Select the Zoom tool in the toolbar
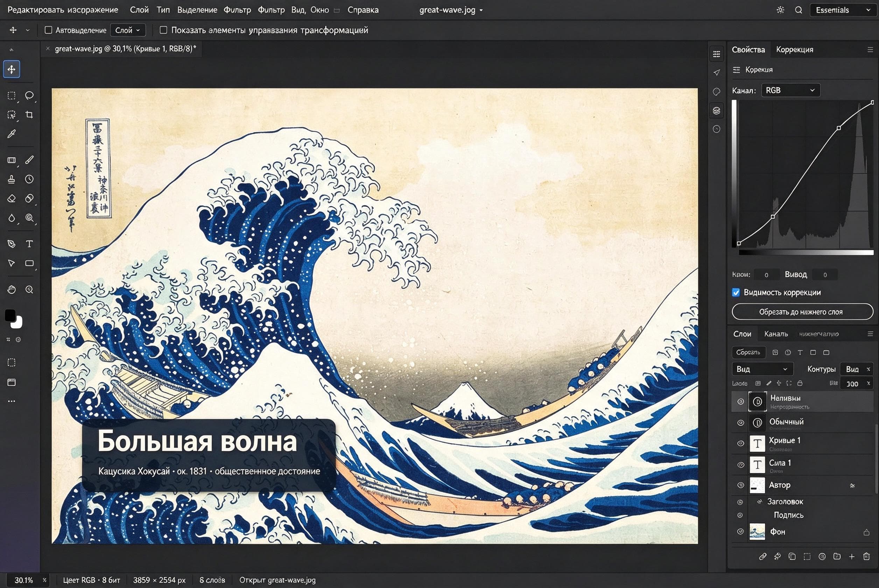879x588 pixels. (29, 289)
